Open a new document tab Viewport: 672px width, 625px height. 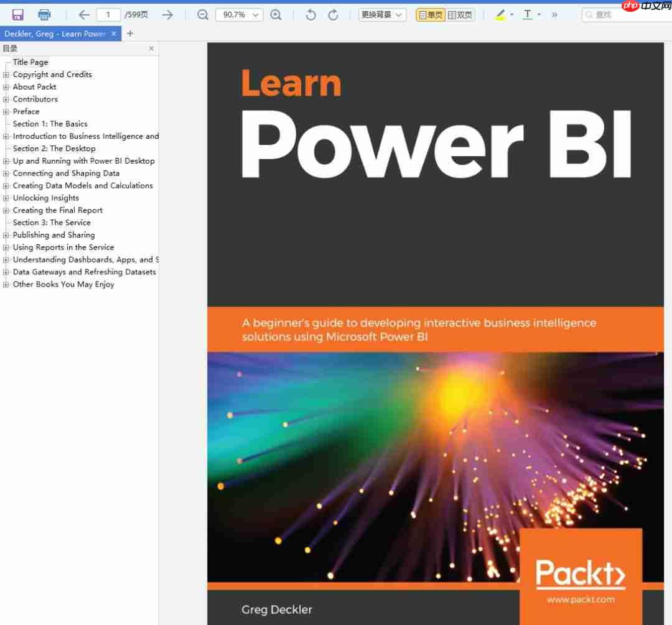point(129,34)
